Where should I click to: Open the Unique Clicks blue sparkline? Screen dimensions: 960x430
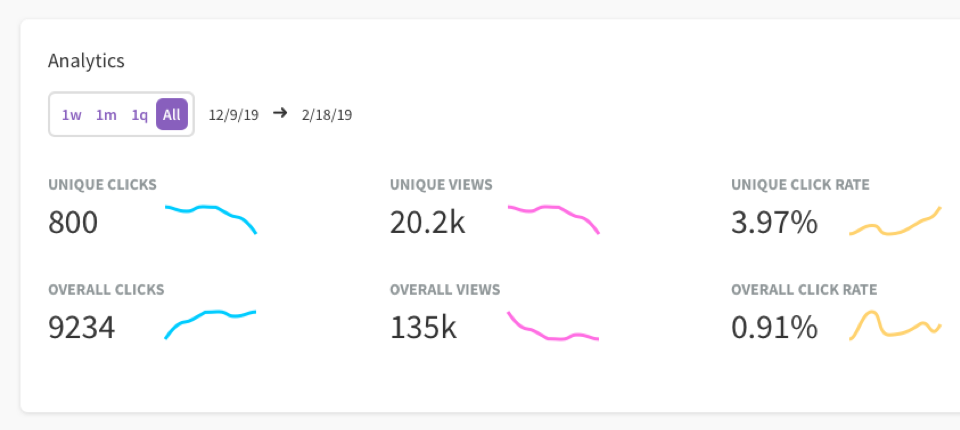(211, 220)
